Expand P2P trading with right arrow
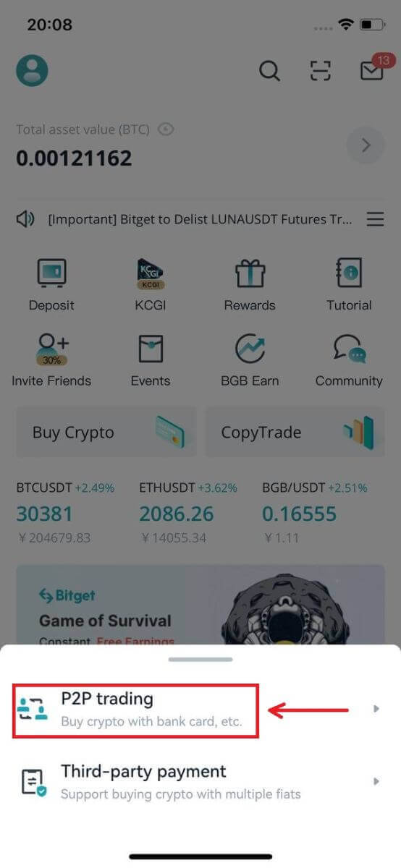 coord(376,709)
